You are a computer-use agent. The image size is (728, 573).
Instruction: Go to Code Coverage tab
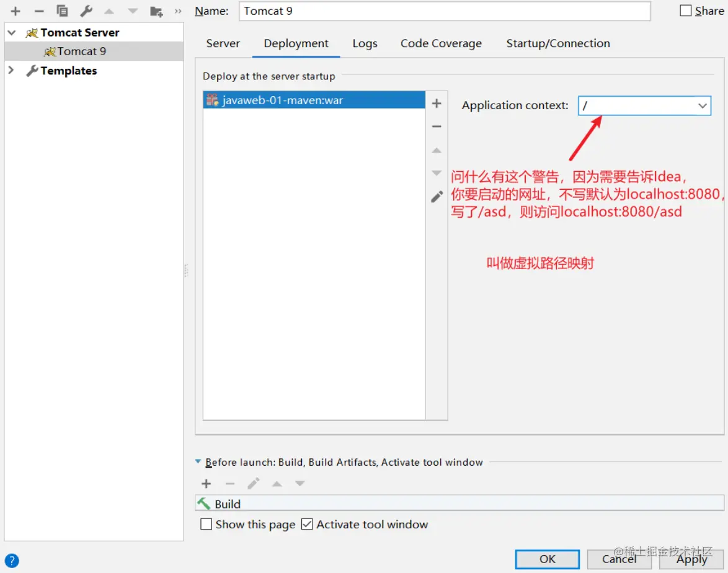[x=441, y=43]
